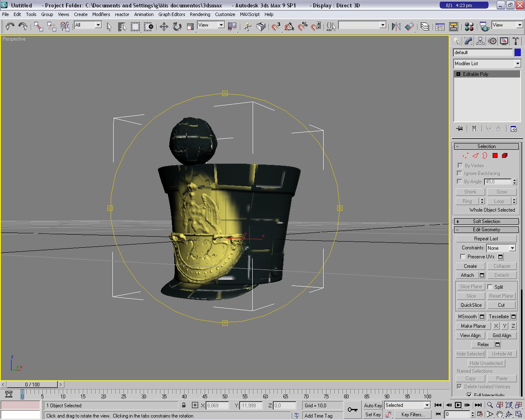Select Vertex sub-object mode
The image size is (525, 420).
(x=465, y=155)
